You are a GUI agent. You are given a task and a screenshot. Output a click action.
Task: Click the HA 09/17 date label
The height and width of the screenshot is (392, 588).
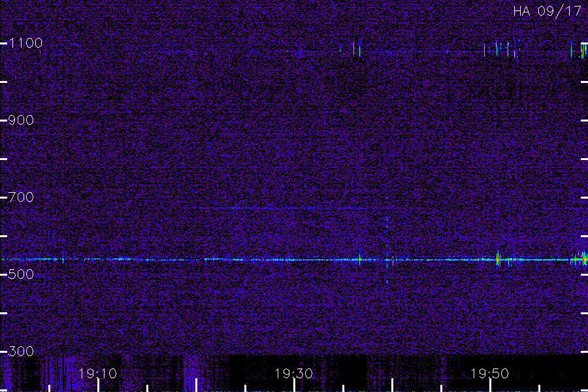(547, 11)
